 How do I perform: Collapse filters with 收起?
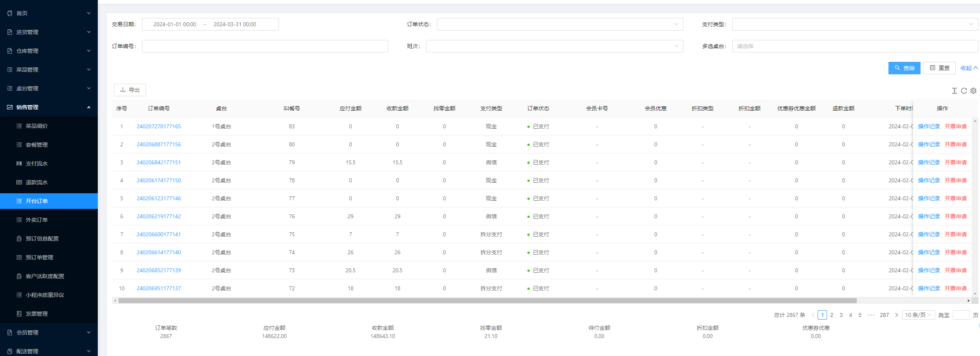(x=969, y=68)
